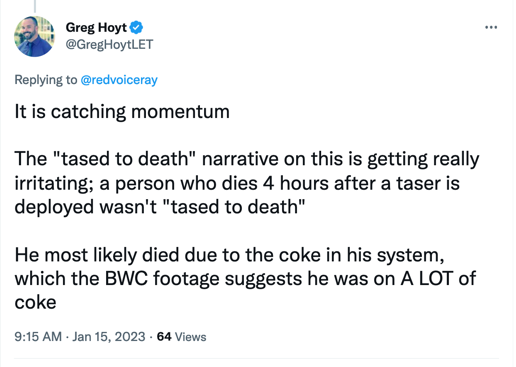View the 64 Views count
Image resolution: width=516 pixels, height=367 pixels.
(181, 337)
